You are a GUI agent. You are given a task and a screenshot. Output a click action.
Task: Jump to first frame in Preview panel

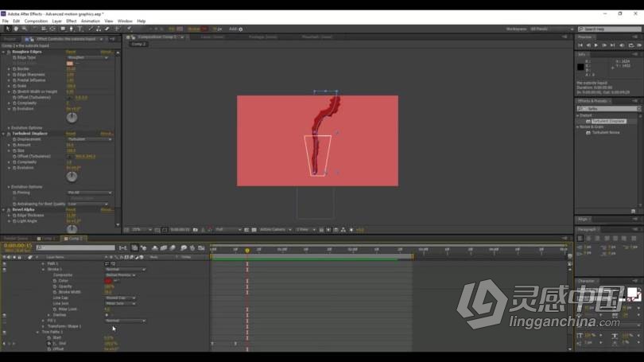[x=581, y=45]
